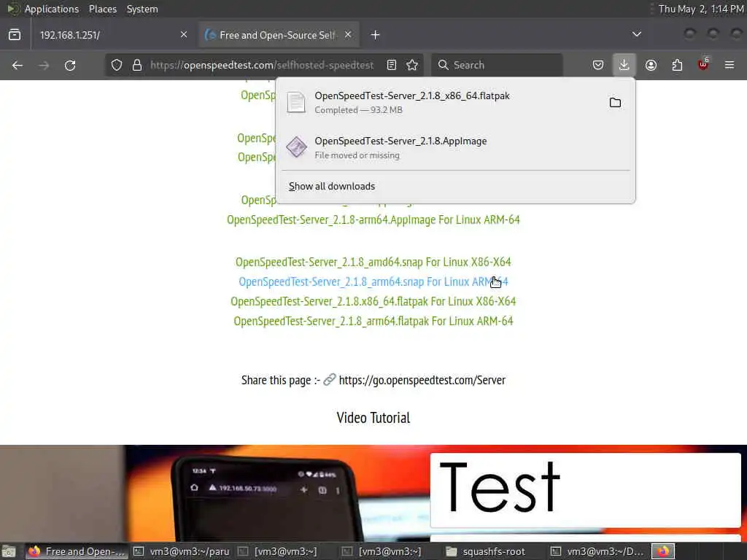Click the clock Thu May 2, 1:14 PM
The height and width of the screenshot is (560, 747).
pyautogui.click(x=701, y=9)
